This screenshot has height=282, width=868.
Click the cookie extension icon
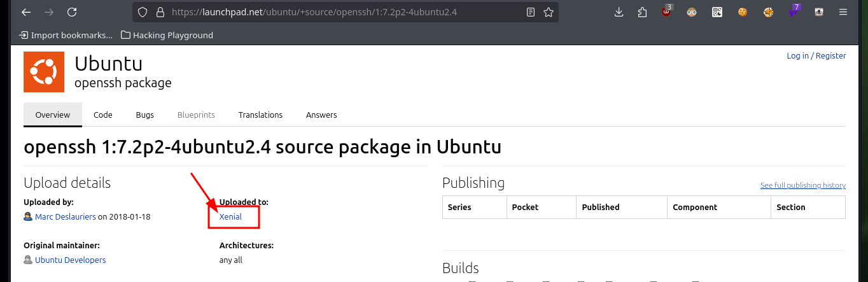pos(742,12)
